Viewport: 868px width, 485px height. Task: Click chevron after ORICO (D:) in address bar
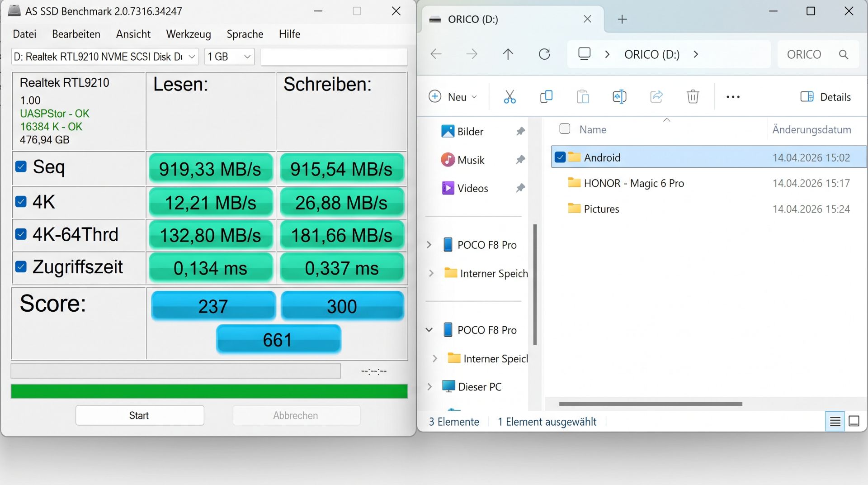point(696,54)
